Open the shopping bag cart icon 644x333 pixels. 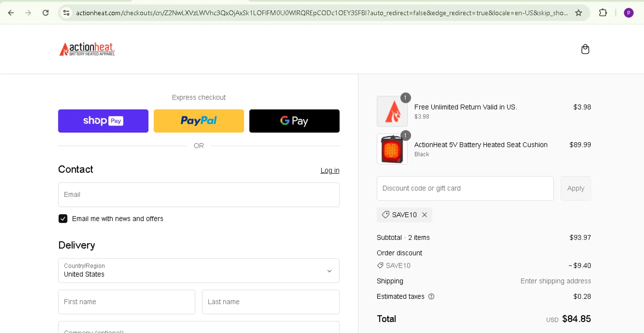(x=585, y=49)
